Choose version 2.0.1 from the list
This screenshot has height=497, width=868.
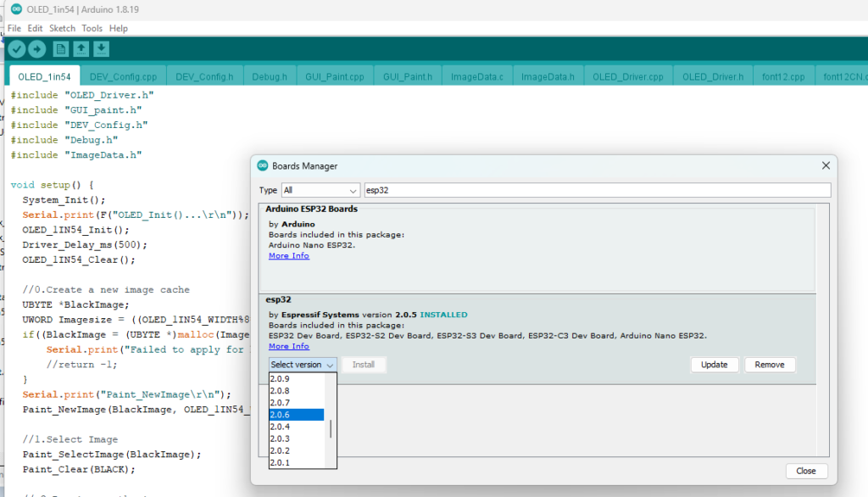[x=296, y=462]
